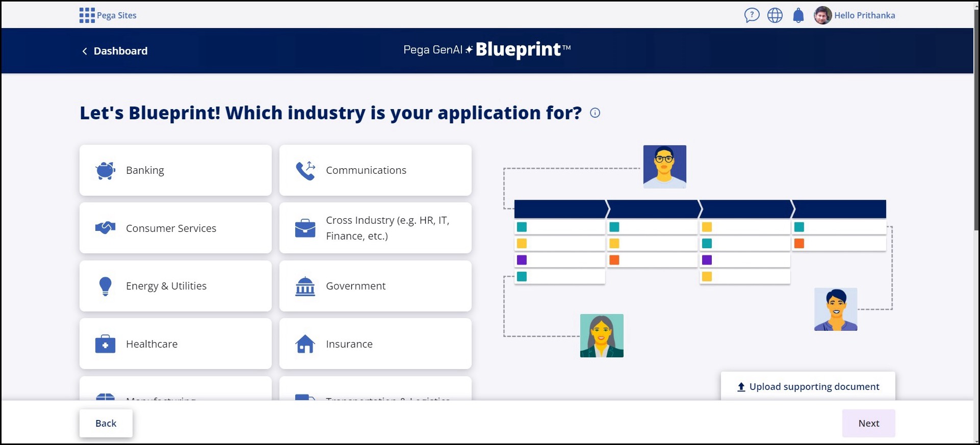Viewport: 980px width, 445px height.
Task: Pick the Energy & Utilities card
Action: 175,286
